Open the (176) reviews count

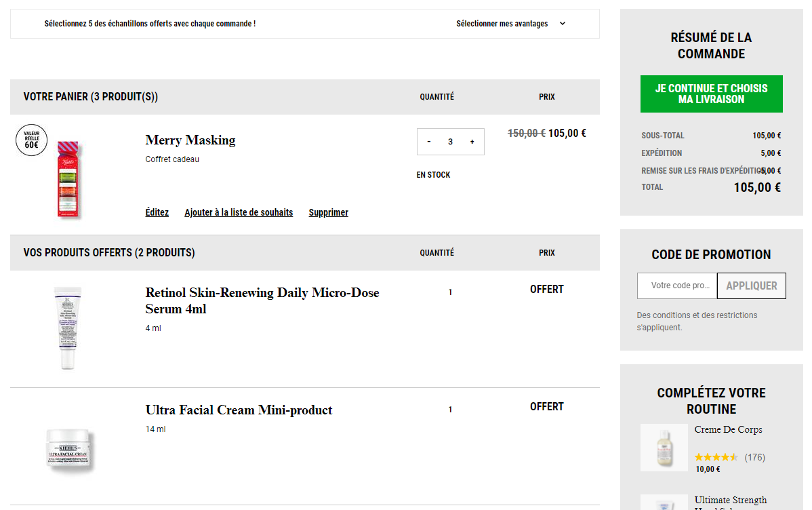[754, 457]
